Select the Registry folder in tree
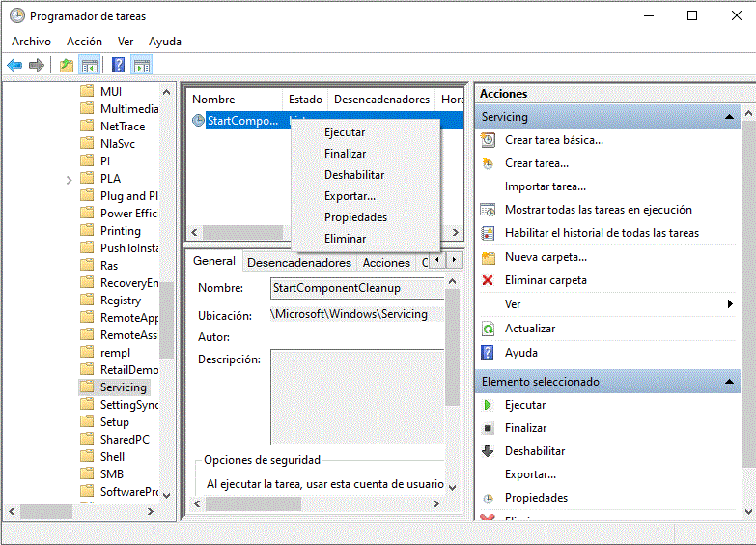The image size is (756, 545). (x=121, y=301)
